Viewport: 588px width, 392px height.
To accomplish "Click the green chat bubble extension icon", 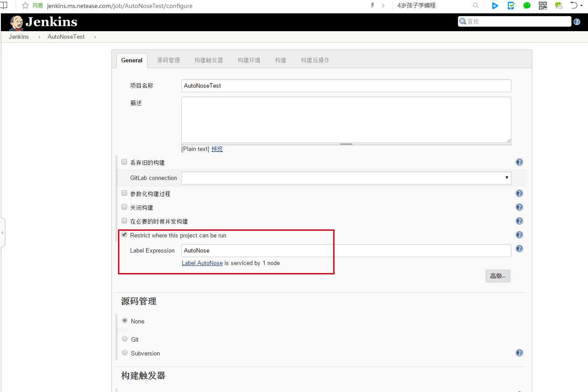I will tap(527, 6).
